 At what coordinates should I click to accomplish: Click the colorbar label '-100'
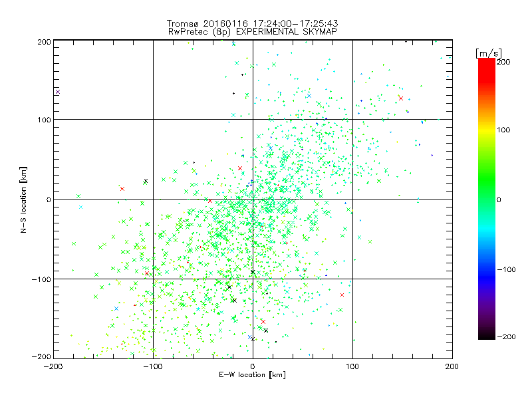(506, 269)
